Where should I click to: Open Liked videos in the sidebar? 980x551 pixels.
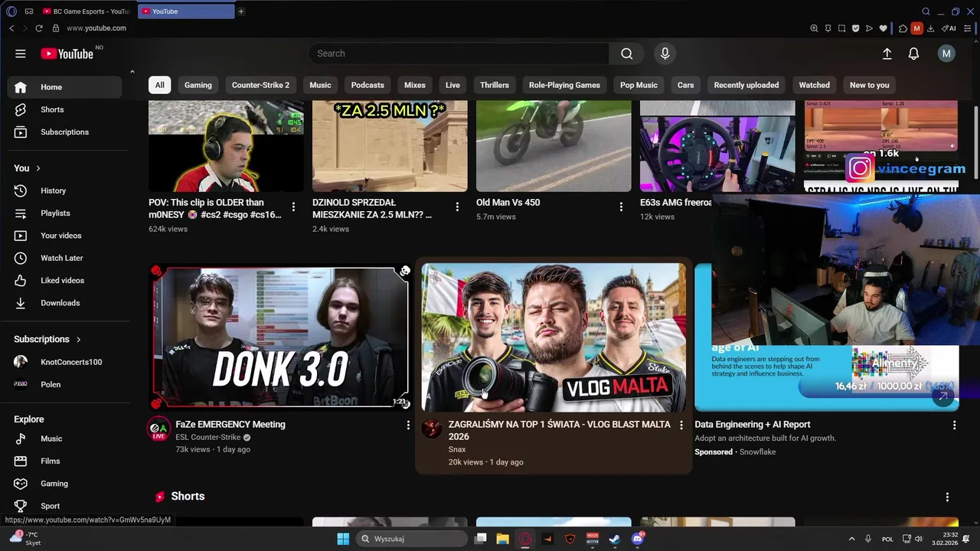pos(64,280)
